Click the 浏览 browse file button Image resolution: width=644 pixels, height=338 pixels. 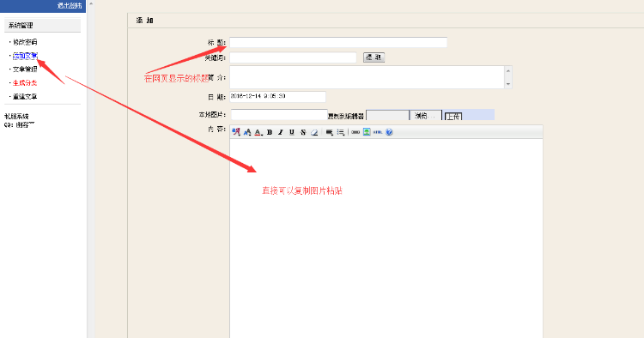click(x=426, y=116)
